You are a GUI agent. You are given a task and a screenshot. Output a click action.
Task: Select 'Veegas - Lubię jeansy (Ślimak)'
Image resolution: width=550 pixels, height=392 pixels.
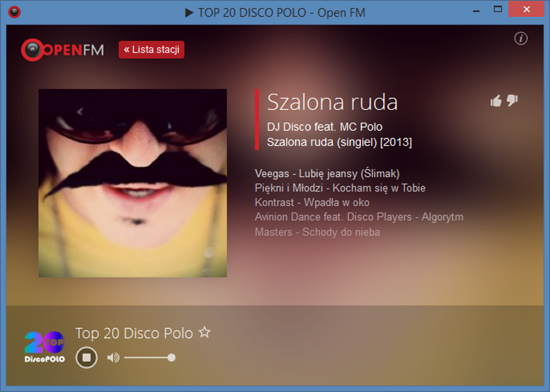[327, 173]
